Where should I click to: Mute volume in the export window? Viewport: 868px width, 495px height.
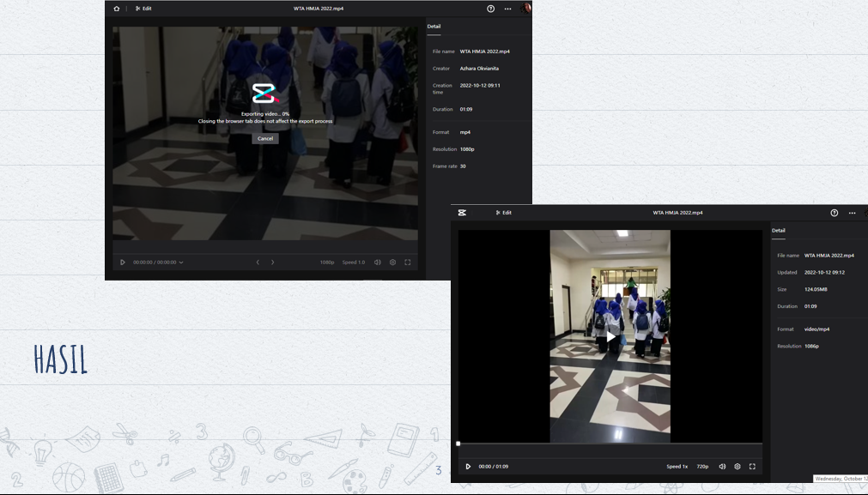tap(378, 263)
